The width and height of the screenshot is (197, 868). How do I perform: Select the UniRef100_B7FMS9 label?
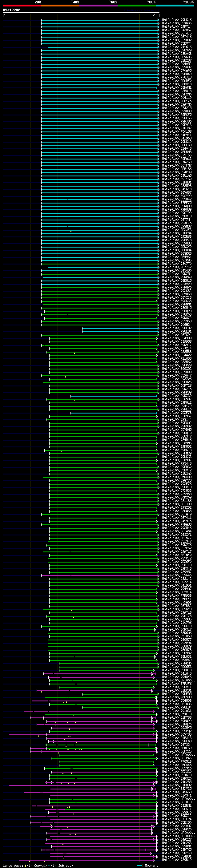click(177, 453)
